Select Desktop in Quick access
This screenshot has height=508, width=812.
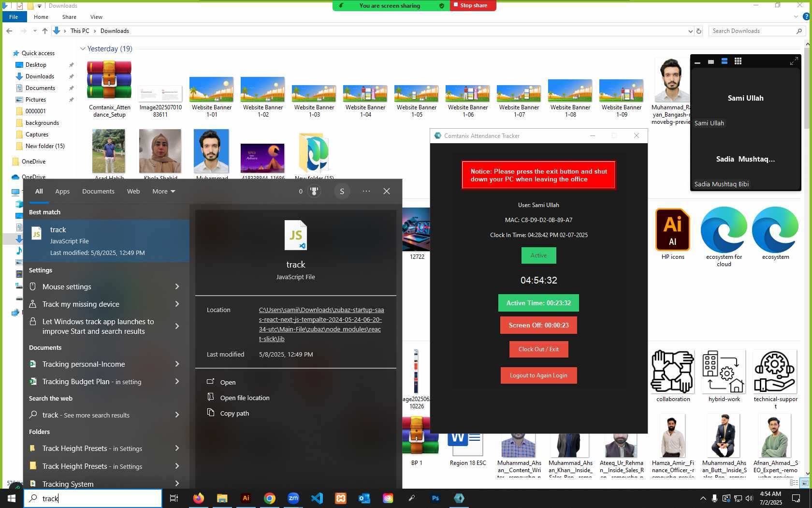(36, 65)
